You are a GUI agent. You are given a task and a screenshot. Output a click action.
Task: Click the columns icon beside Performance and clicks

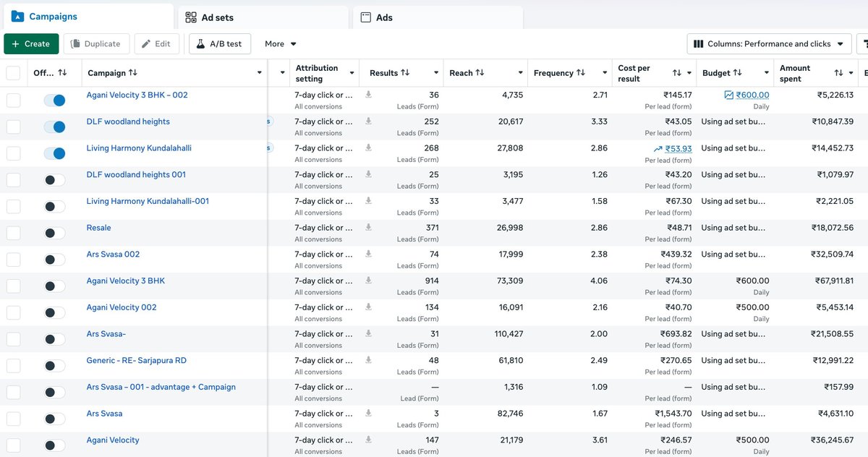click(699, 43)
